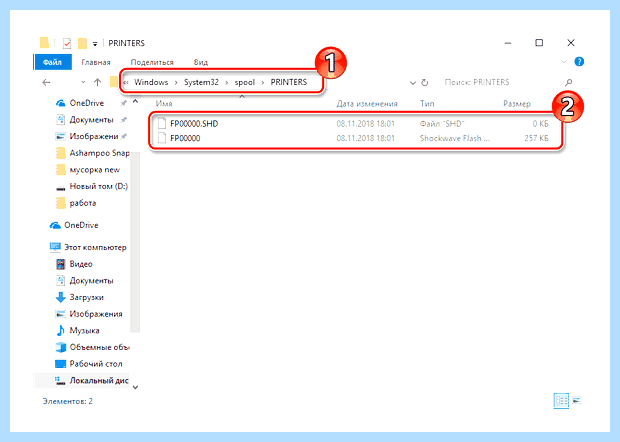Click the search magnifier icon
This screenshot has width=620, height=442.
point(569,82)
